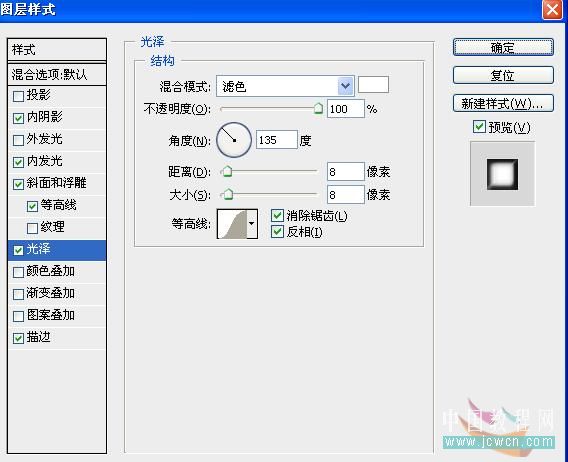The width and height of the screenshot is (568, 462).
Task: Click the 复位 reset button
Action: click(x=503, y=75)
